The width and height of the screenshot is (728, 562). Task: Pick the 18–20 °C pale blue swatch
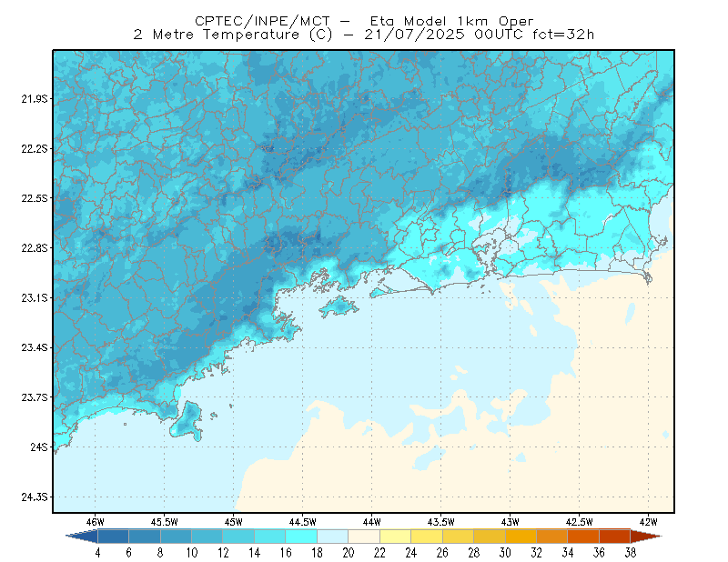(x=333, y=537)
